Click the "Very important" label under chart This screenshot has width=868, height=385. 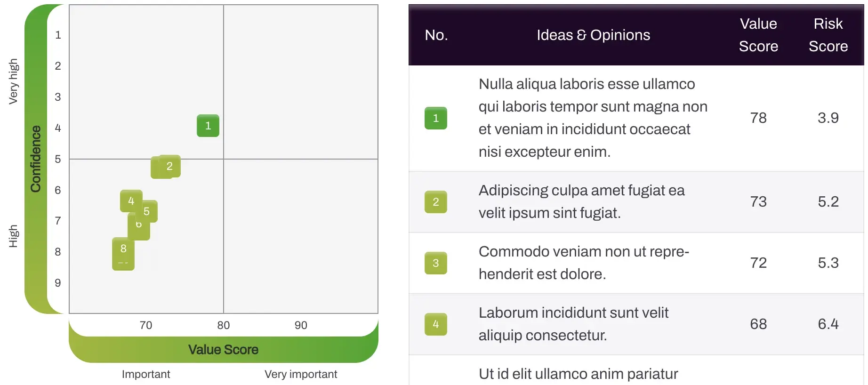click(x=301, y=374)
